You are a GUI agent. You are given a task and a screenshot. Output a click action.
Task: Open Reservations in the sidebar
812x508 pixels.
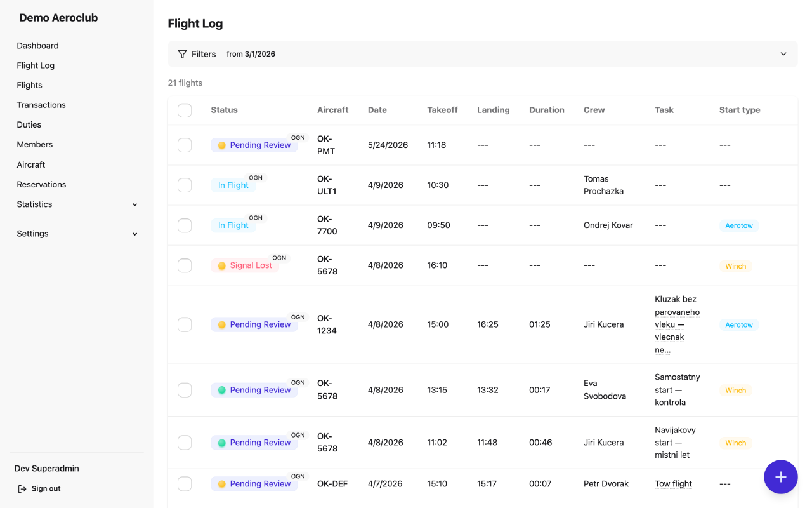point(41,184)
